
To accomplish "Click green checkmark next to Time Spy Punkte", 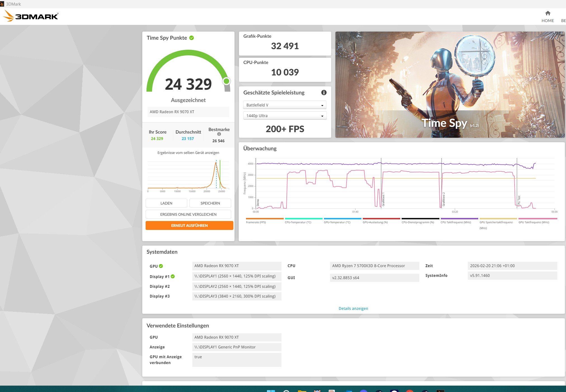I will pyautogui.click(x=191, y=38).
